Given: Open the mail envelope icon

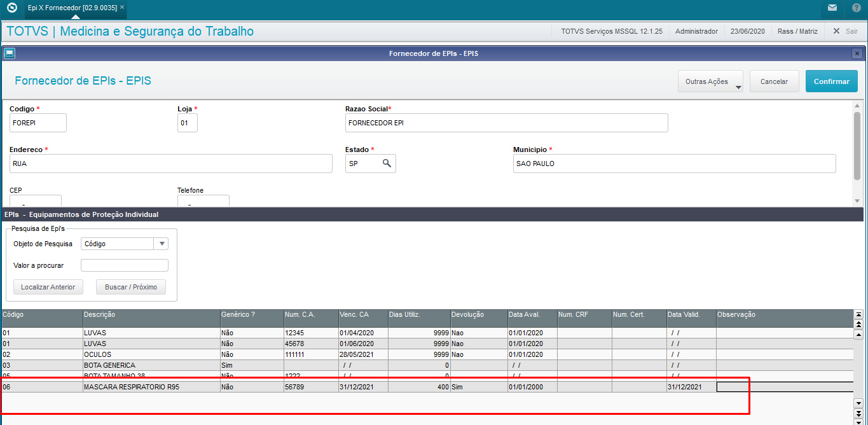Looking at the screenshot, I should click(x=832, y=8).
